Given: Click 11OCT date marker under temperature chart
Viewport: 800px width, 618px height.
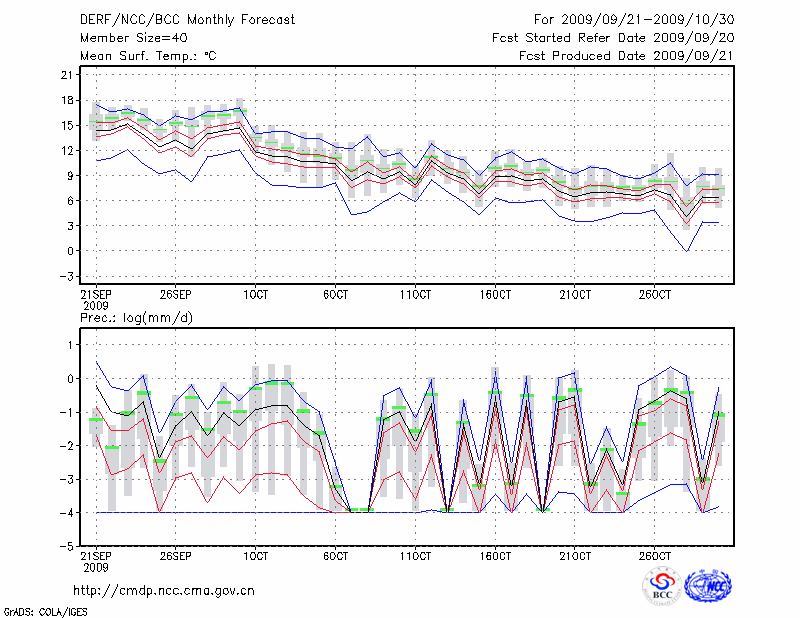Looking at the screenshot, I should point(415,294).
